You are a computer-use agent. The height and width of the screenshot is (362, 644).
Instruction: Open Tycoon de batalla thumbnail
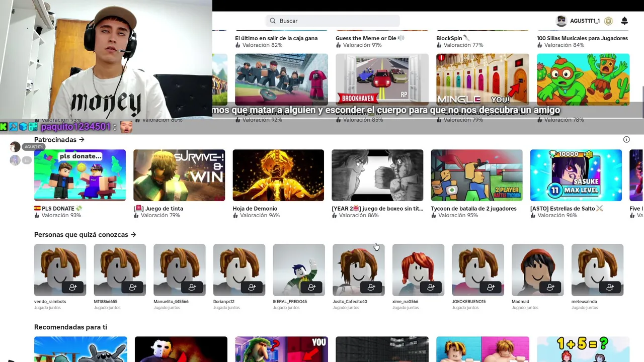(476, 175)
